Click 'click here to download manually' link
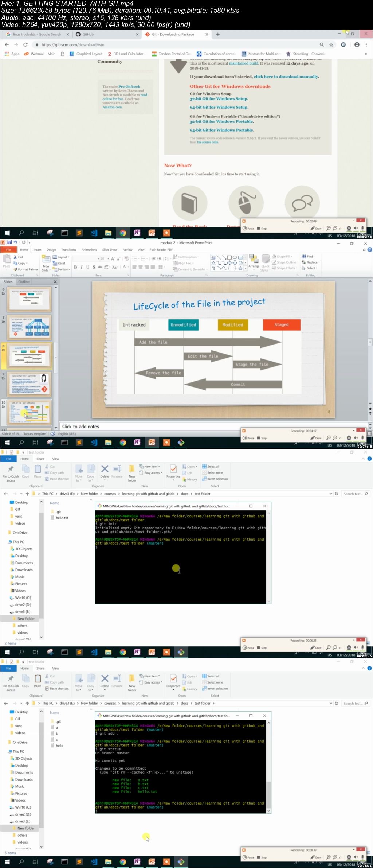The height and width of the screenshot is (868, 373). (x=286, y=77)
